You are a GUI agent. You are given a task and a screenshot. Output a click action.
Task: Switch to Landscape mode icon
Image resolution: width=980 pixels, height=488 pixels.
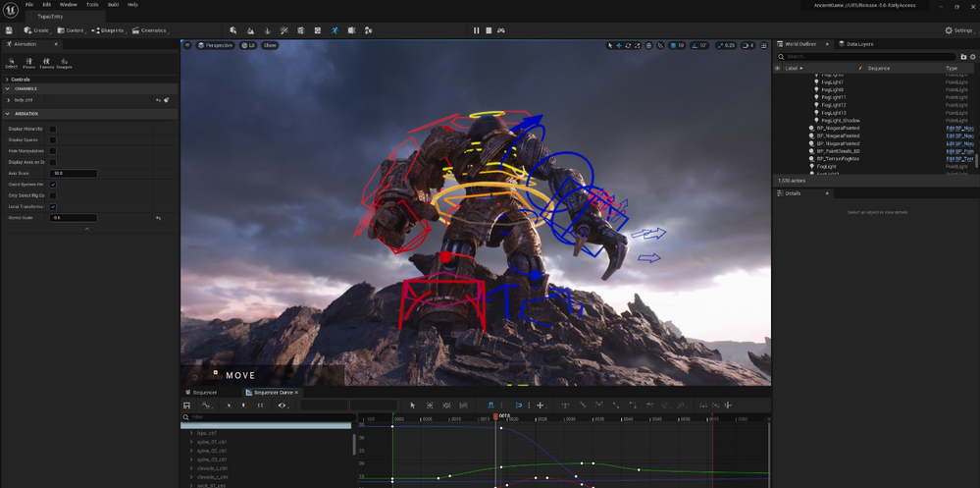click(250, 30)
